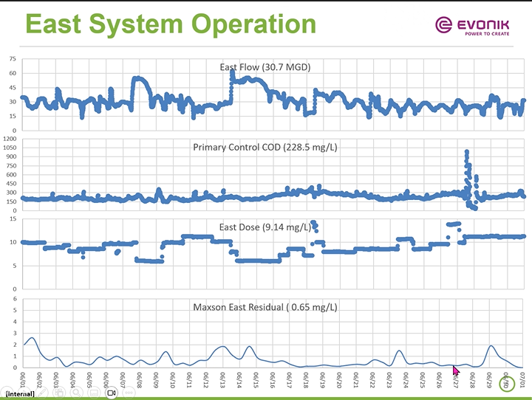This screenshot has height=400, width=532.
Task: Click the 07/01 date axis label
Action: coord(523,381)
